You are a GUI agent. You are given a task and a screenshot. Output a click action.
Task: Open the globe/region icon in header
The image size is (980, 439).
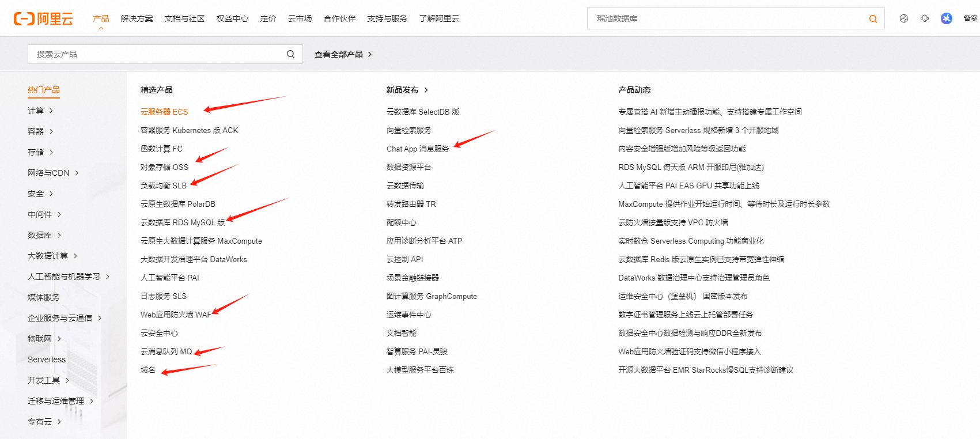(x=904, y=18)
